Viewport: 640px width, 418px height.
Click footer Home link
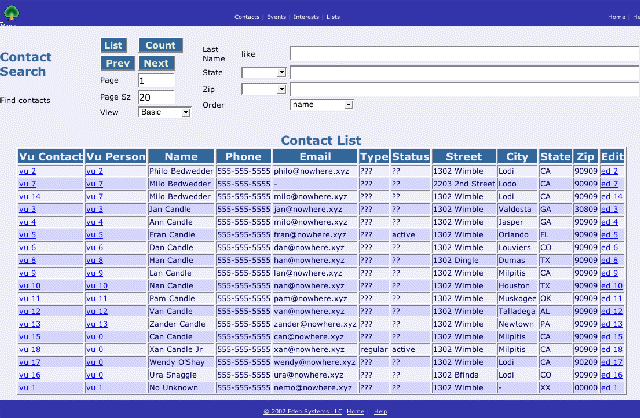[x=355, y=411]
